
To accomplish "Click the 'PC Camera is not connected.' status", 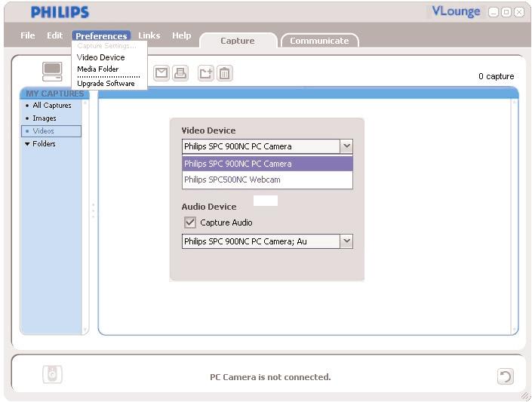I will coord(270,377).
